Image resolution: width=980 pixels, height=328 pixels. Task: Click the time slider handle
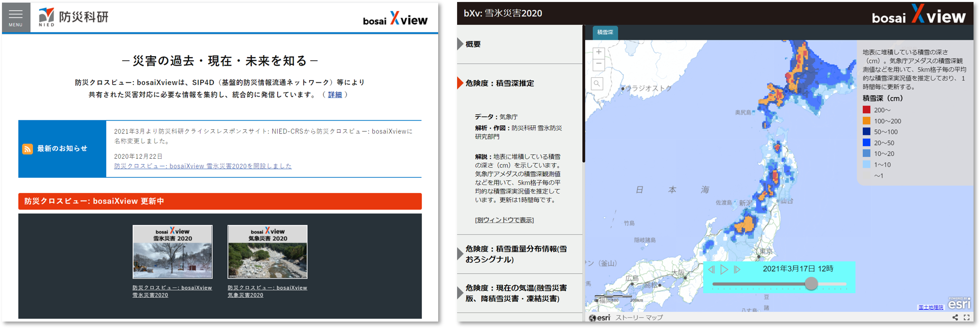[x=811, y=284]
